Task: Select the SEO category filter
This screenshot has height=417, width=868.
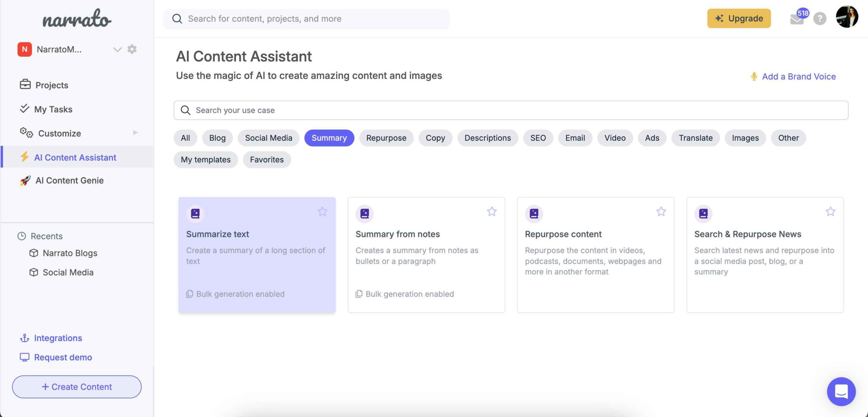Action: (x=538, y=138)
